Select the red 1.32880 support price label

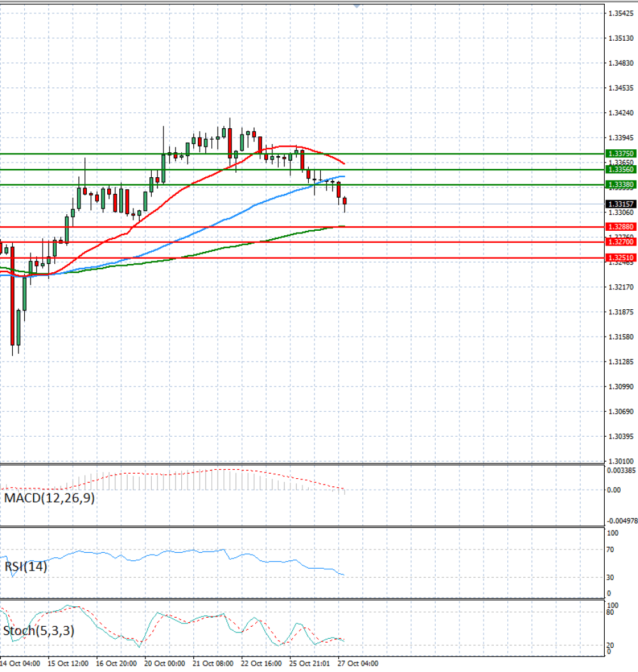pyautogui.click(x=621, y=227)
